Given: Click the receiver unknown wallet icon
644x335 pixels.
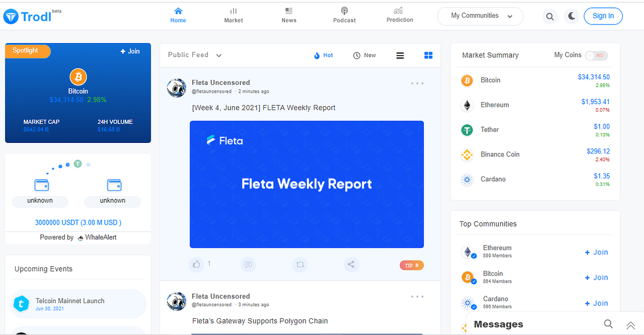Looking at the screenshot, I should click(114, 185).
